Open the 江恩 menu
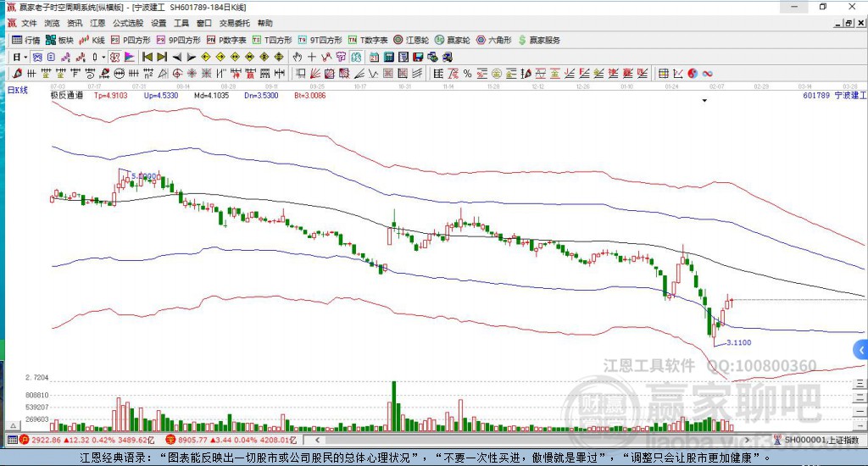 point(97,23)
